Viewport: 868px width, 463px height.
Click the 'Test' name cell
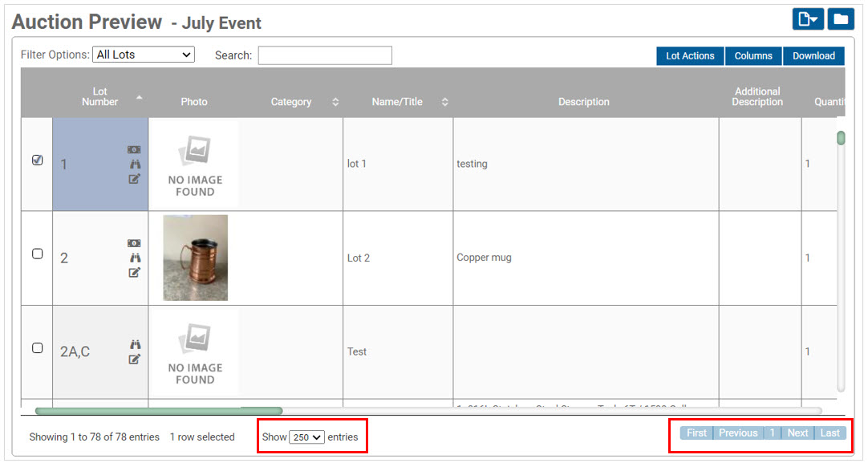(356, 351)
